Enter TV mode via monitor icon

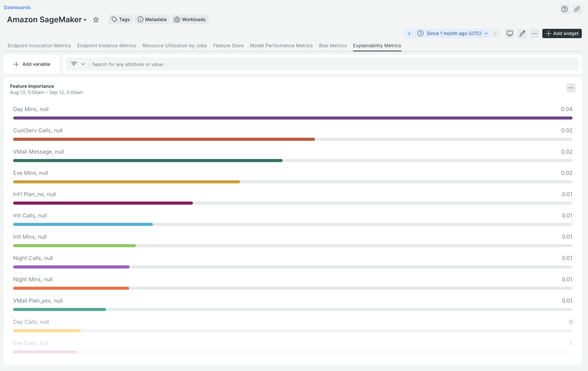(x=510, y=33)
